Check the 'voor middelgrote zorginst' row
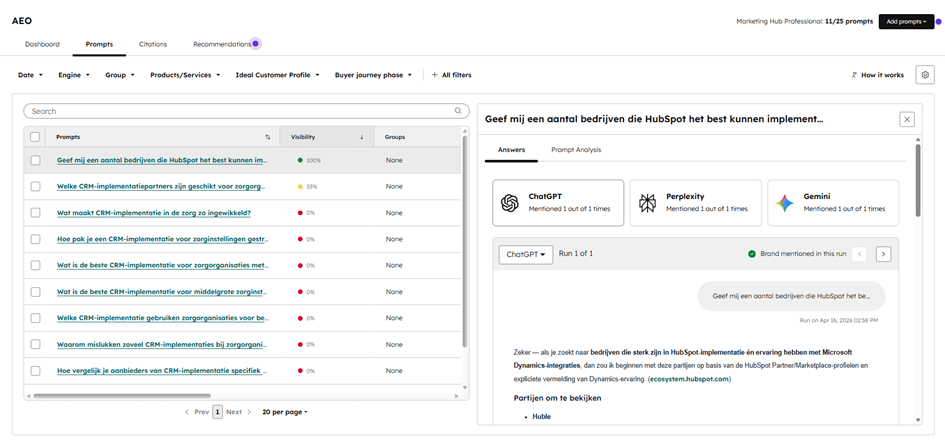945x444 pixels. (x=35, y=292)
